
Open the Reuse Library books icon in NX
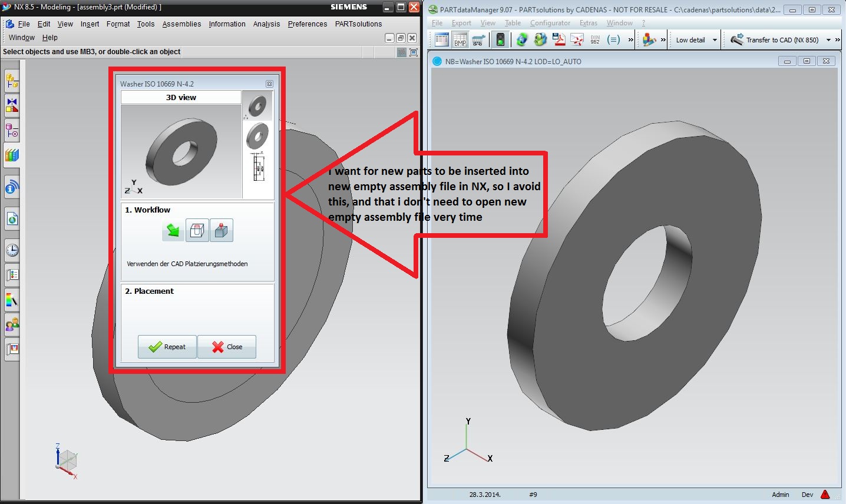(12, 155)
